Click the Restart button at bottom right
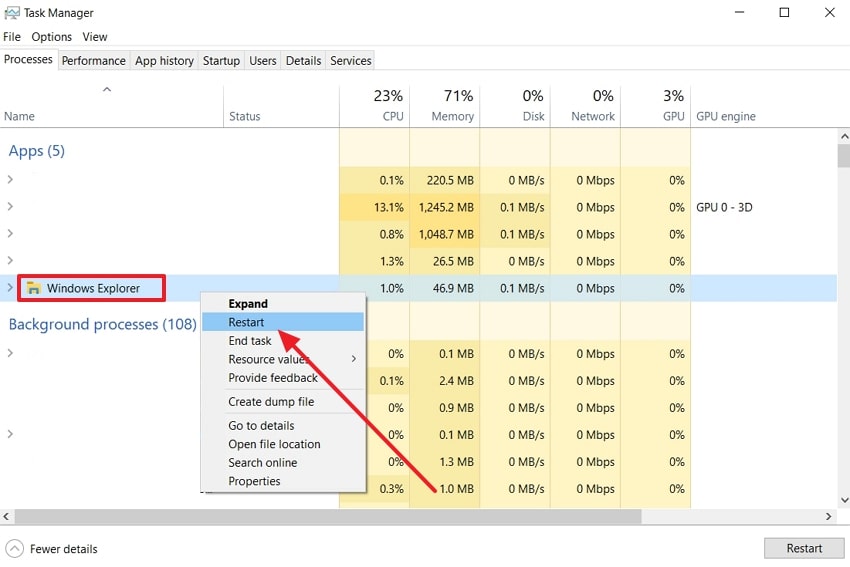This screenshot has height=567, width=850. [x=804, y=548]
